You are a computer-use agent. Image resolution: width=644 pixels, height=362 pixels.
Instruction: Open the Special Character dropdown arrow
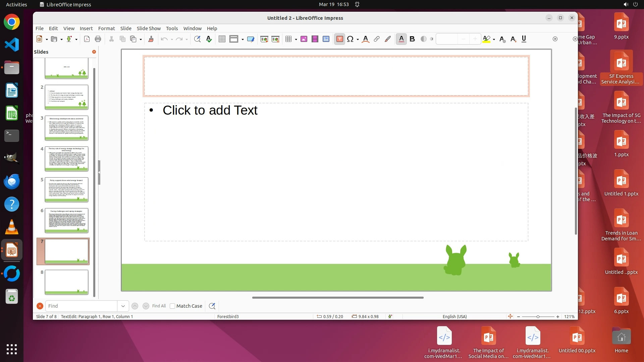pos(358,40)
